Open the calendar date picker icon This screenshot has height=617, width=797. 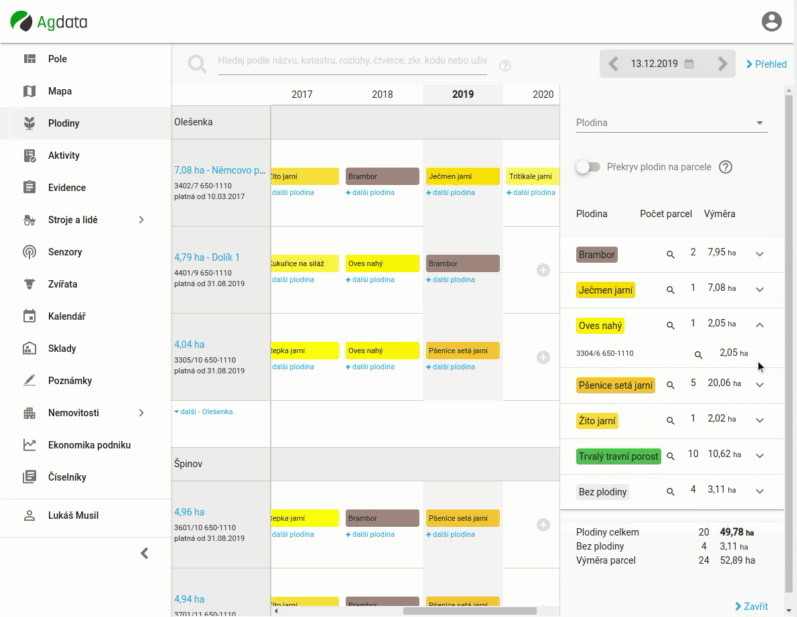[x=689, y=64]
